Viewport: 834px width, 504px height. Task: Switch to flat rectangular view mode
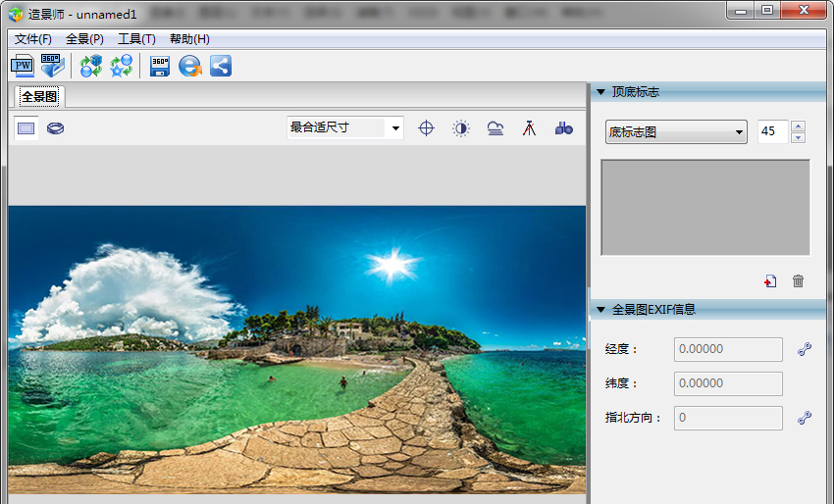(26, 127)
